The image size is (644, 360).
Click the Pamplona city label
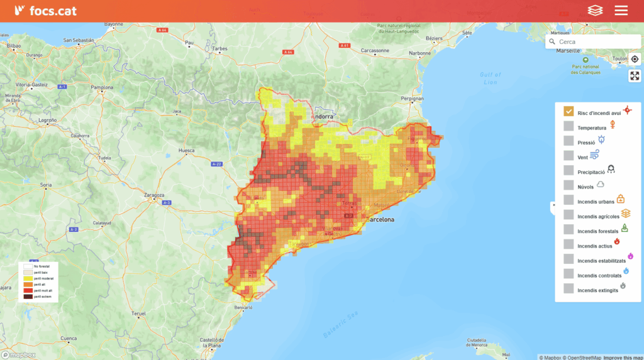[102, 87]
